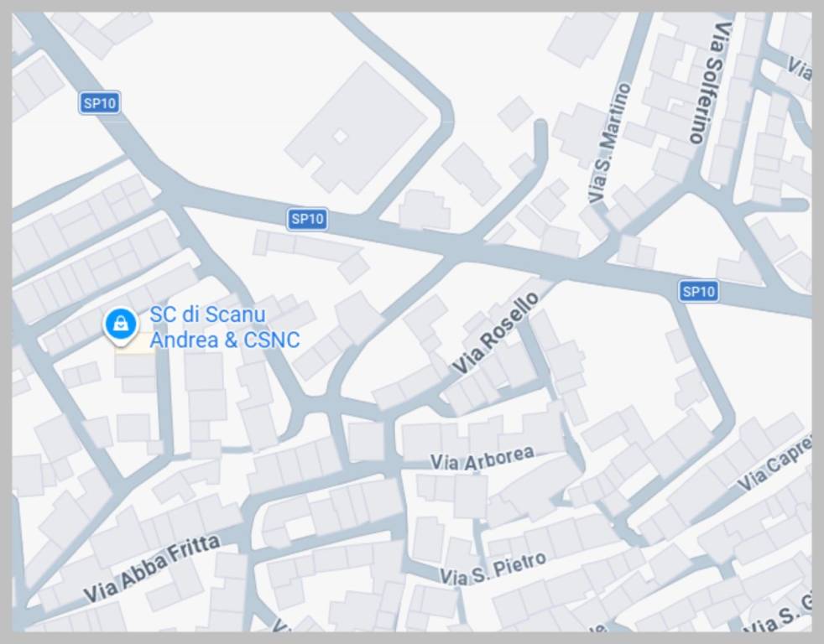
Task: Click the large building with square courtyard
Action: click(x=357, y=128)
